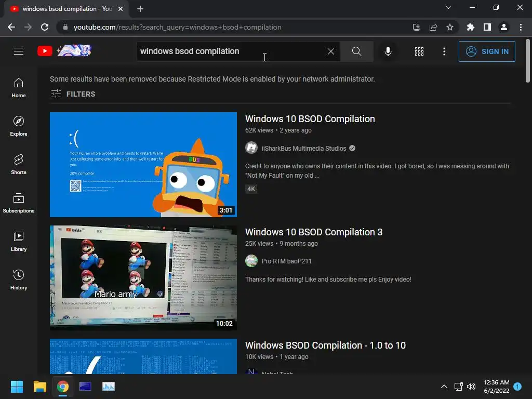Open File Explorer from the taskbar
The image size is (532, 399).
[x=39, y=387]
